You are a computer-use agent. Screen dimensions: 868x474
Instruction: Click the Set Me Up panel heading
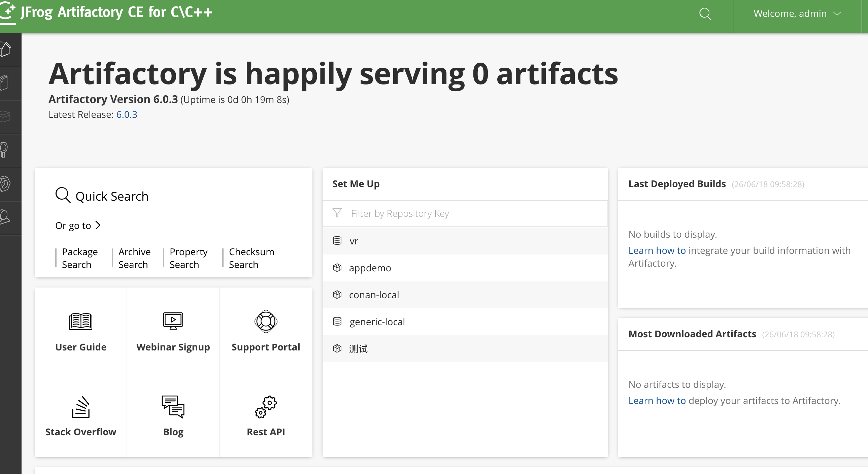coord(356,184)
